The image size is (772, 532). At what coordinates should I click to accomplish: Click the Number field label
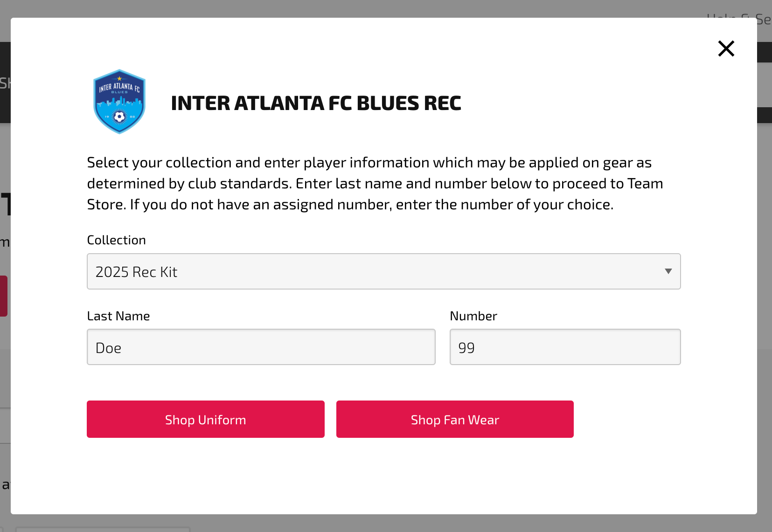tap(473, 316)
